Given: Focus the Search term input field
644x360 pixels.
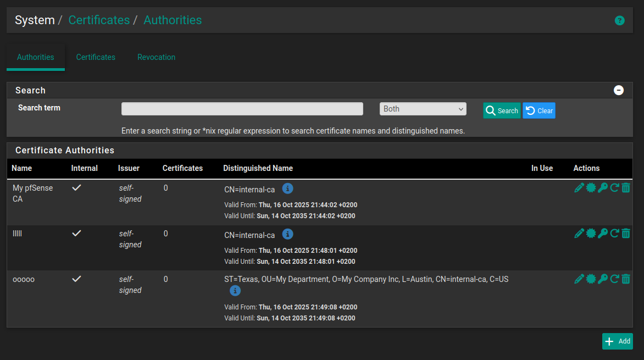Looking at the screenshot, I should (x=242, y=109).
